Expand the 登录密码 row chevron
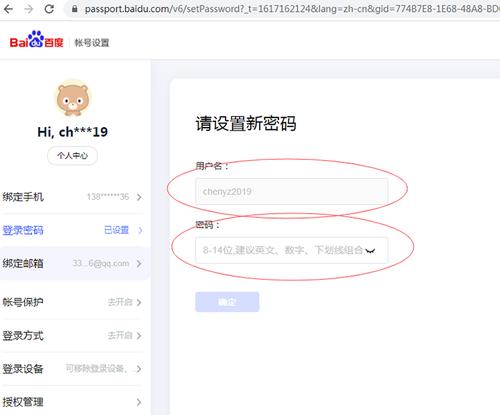The width and height of the screenshot is (500, 415). click(x=140, y=230)
